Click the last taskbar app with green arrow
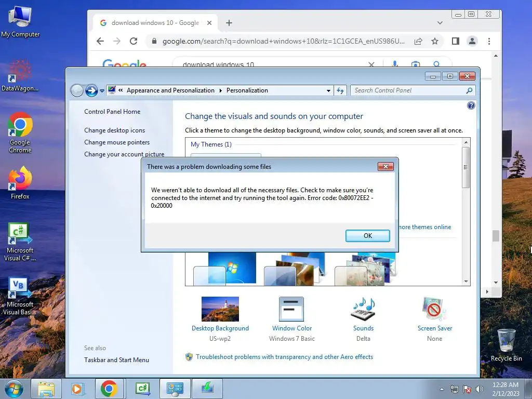The image size is (532, 399). click(207, 389)
